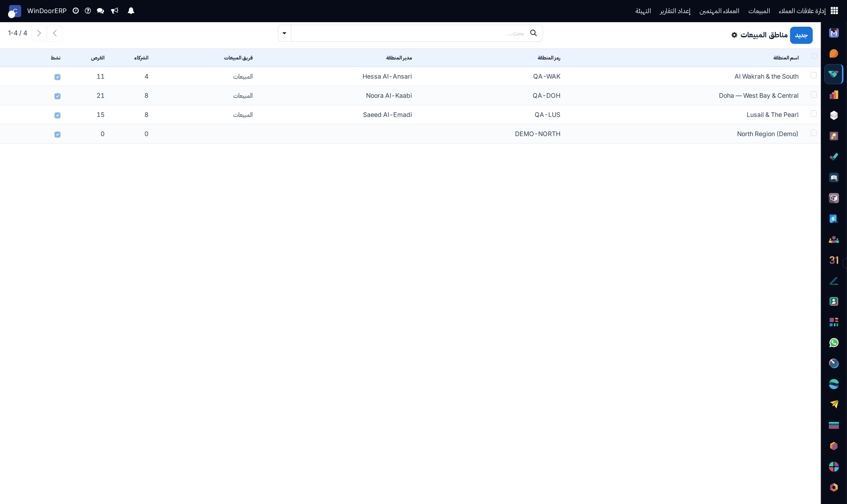Open the handshake CRM app icon

(834, 74)
